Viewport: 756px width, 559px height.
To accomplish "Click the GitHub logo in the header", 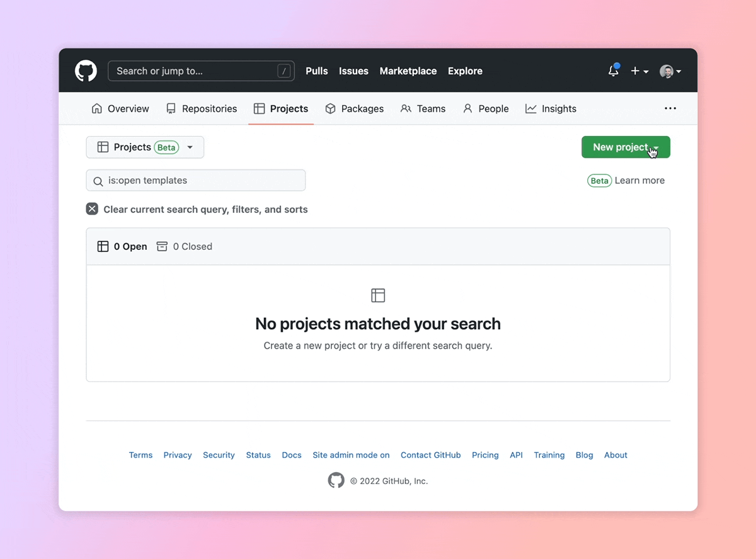I will click(85, 71).
